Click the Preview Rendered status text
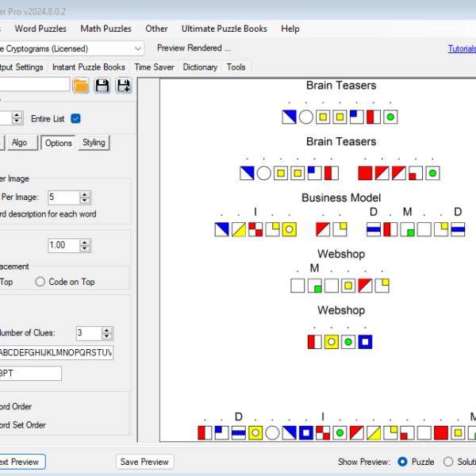 194,48
